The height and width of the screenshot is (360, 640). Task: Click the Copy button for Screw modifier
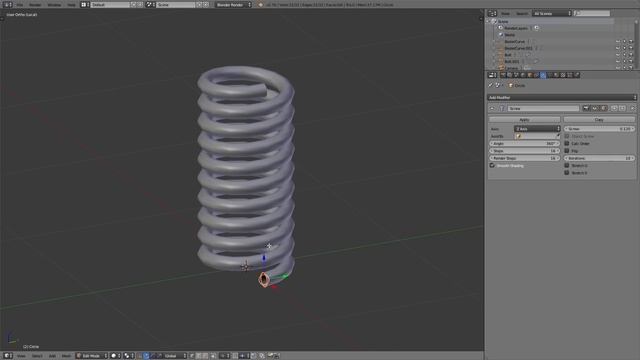(x=599, y=120)
